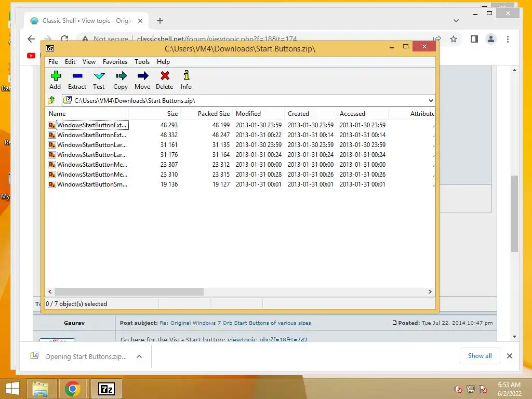Select the WindowsStartButtonMe file sized 23 310
Screen dimensions: 532x399
pyautogui.click(x=92, y=175)
